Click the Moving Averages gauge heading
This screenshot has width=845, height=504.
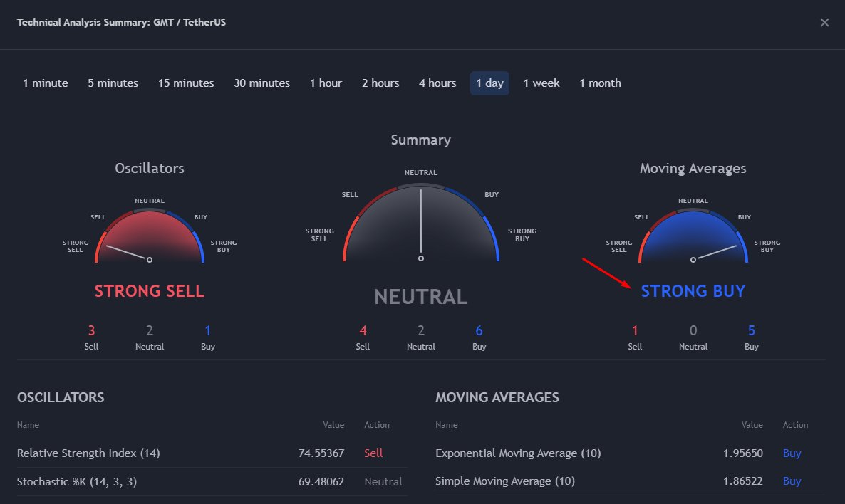pyautogui.click(x=693, y=169)
